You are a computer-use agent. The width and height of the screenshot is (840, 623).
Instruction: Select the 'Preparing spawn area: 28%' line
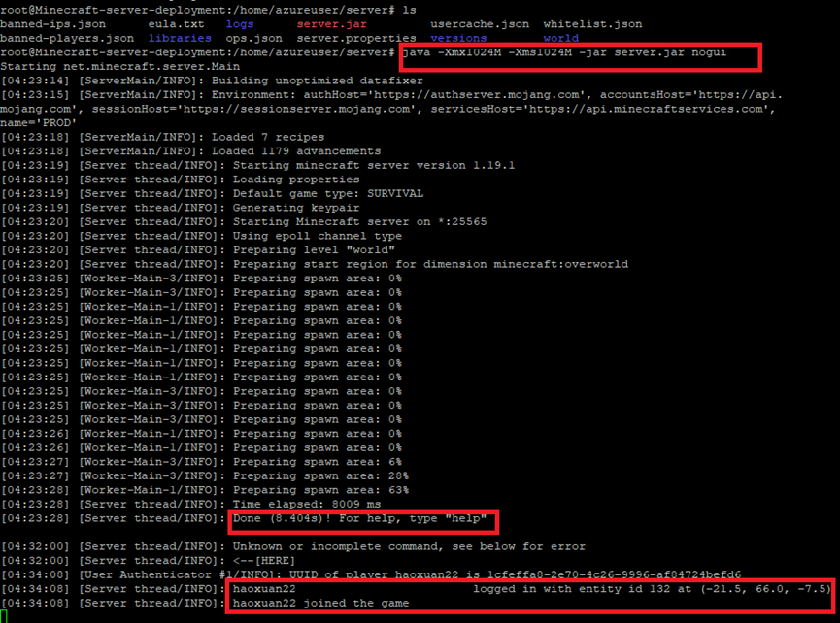click(320, 475)
